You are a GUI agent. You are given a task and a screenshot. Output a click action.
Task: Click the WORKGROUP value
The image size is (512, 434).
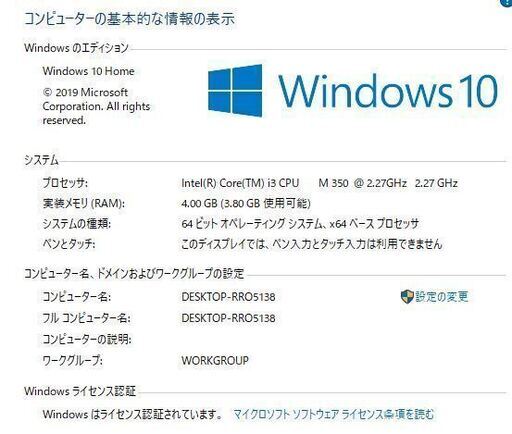click(x=215, y=360)
